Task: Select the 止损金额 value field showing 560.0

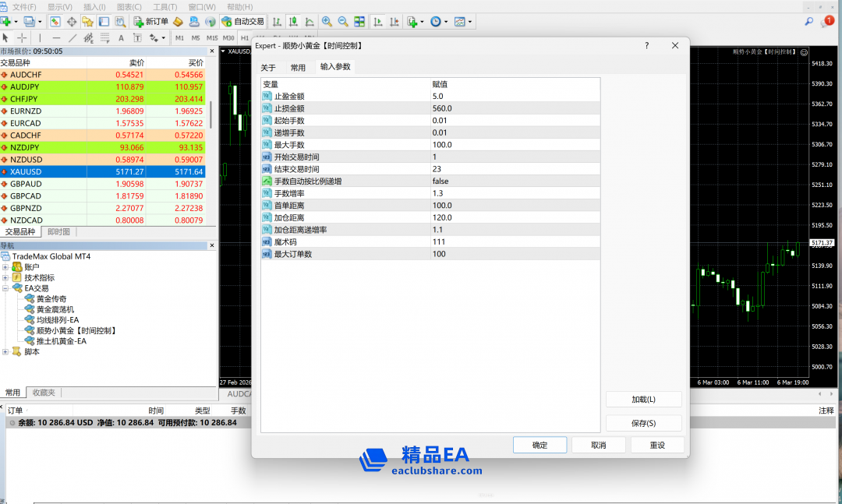Action: pyautogui.click(x=515, y=108)
